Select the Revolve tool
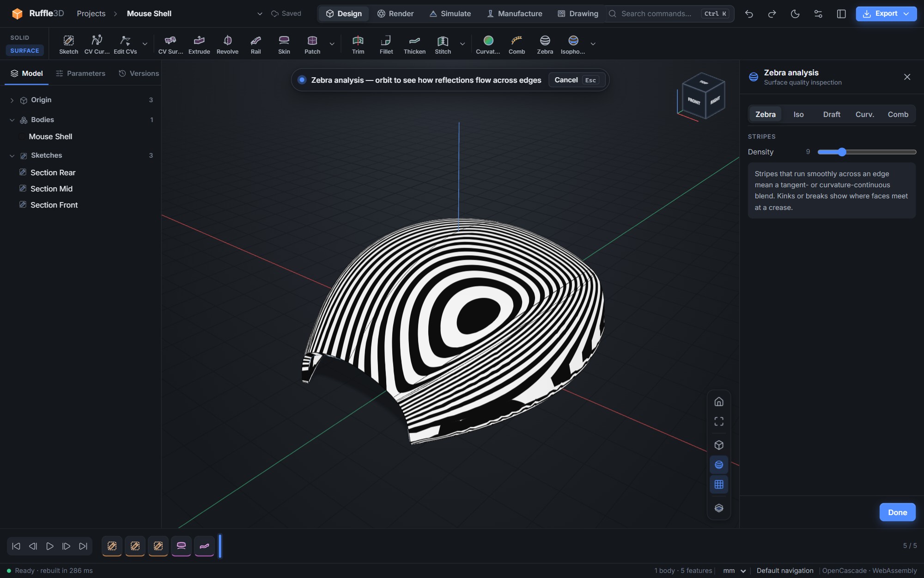Image resolution: width=924 pixels, height=578 pixels. click(227, 44)
